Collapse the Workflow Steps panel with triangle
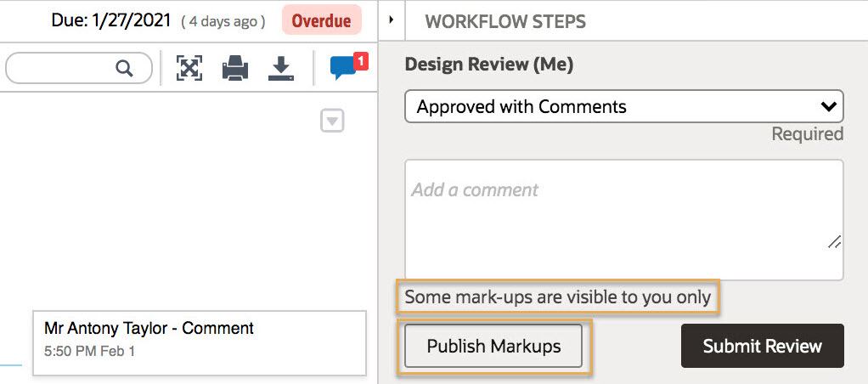This screenshot has width=868, height=384. tap(391, 20)
